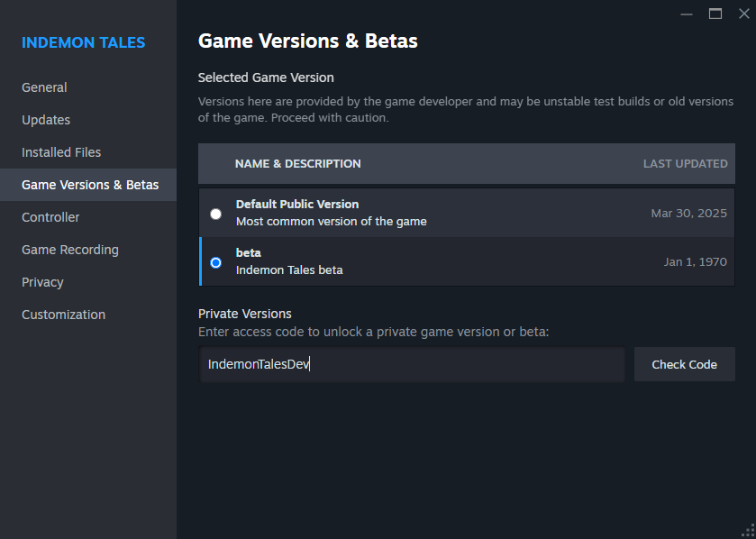Maximize the properties window
Viewport: 756px width, 539px height.
pyautogui.click(x=715, y=14)
